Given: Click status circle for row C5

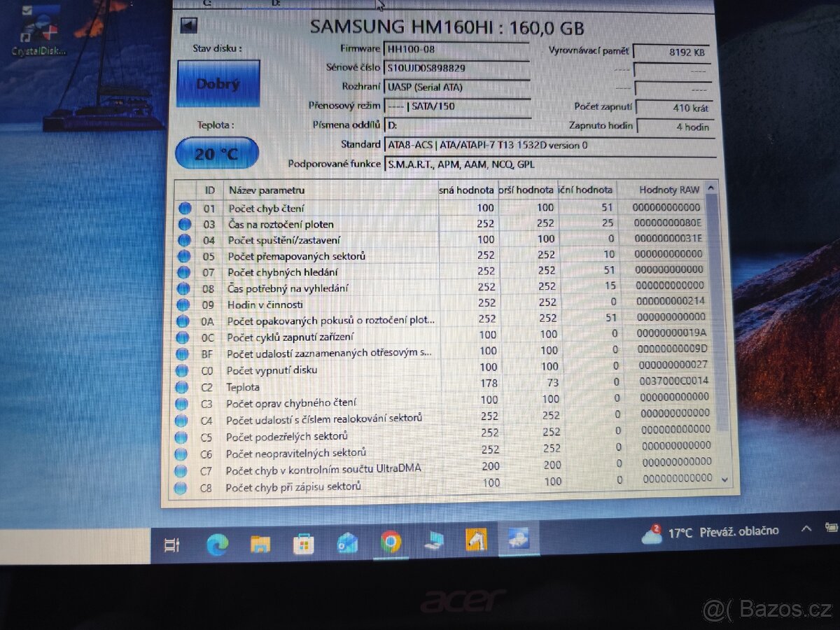Looking at the screenshot, I should 181,437.
